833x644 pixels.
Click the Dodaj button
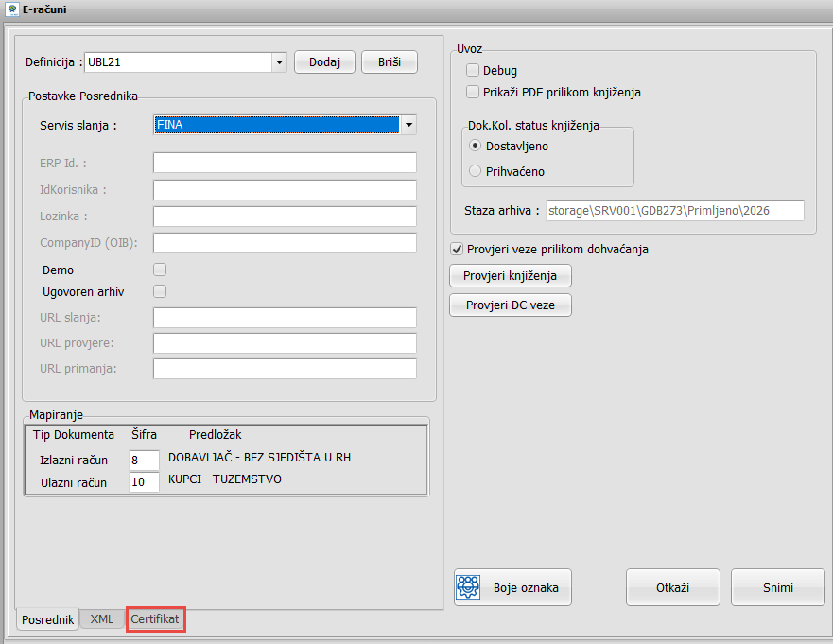(324, 62)
